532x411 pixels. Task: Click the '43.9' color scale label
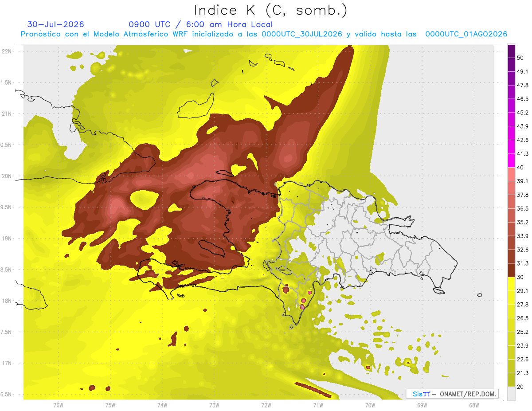tap(523, 126)
